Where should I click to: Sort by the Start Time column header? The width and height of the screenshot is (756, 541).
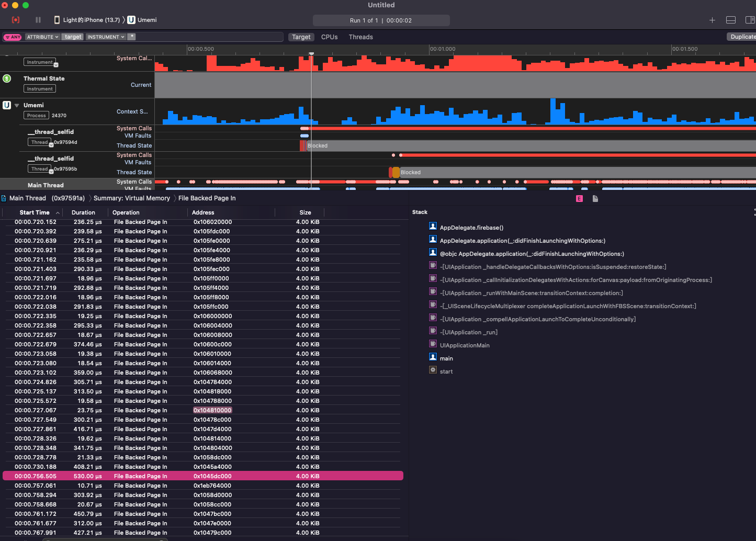(35, 212)
